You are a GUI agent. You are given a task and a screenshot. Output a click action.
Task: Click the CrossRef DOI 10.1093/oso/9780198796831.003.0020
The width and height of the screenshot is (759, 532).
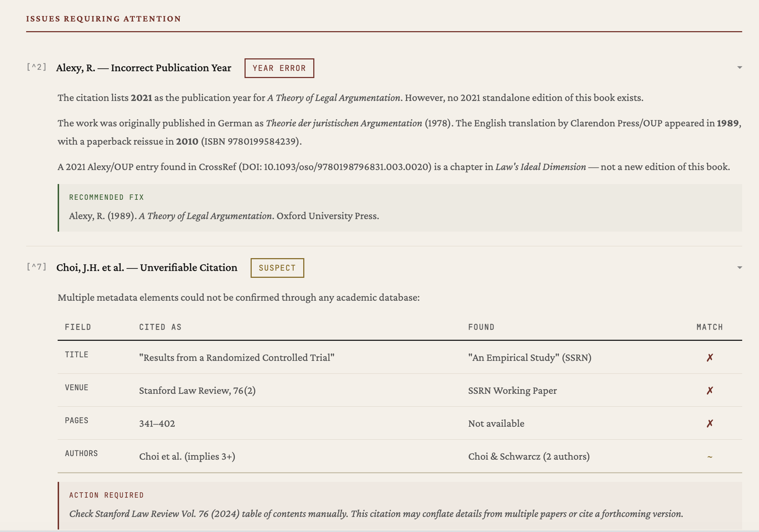(x=347, y=167)
